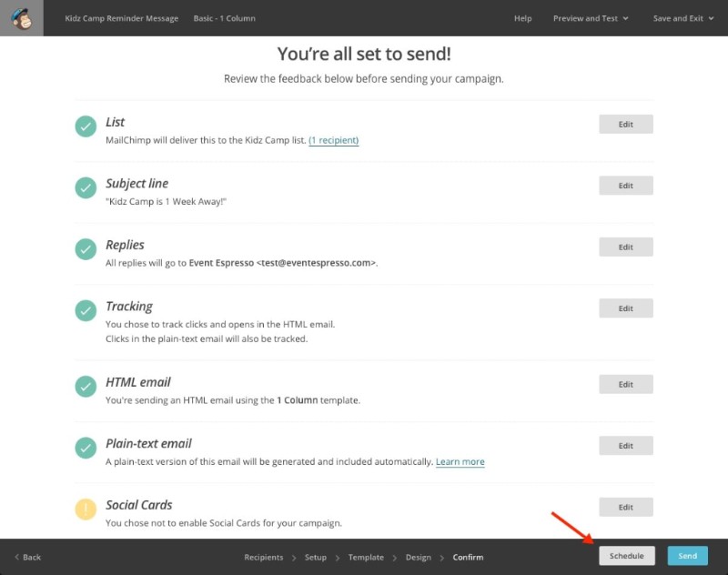The image size is (728, 575).
Task: Open the (1 recipient) link
Action: 333,140
